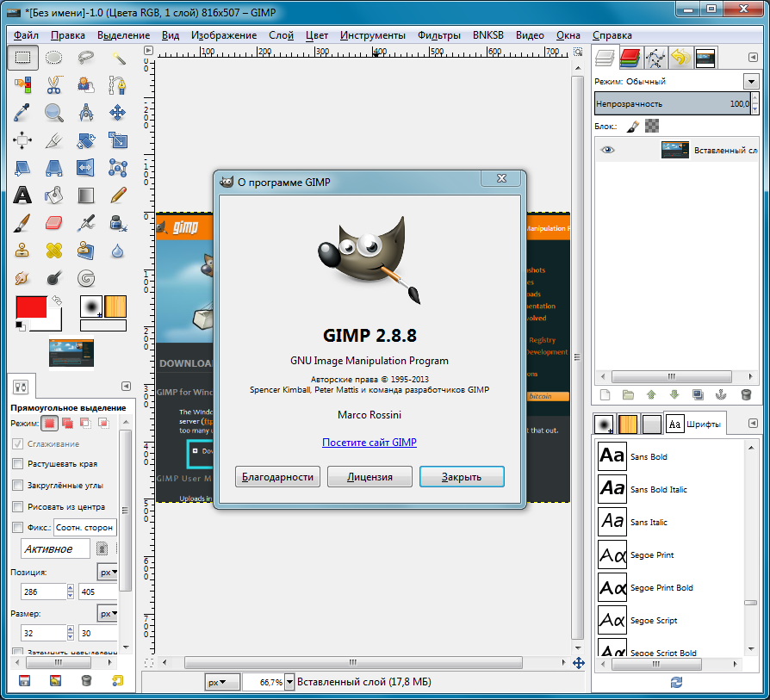Select the Bucket Fill tool
The height and width of the screenshot is (700, 770).
point(54,195)
